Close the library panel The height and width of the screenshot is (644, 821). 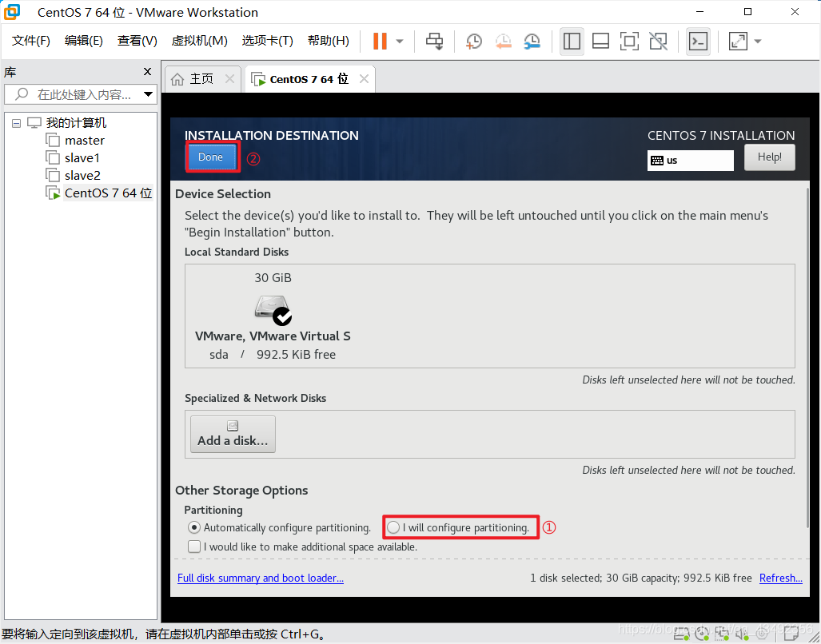tap(147, 72)
